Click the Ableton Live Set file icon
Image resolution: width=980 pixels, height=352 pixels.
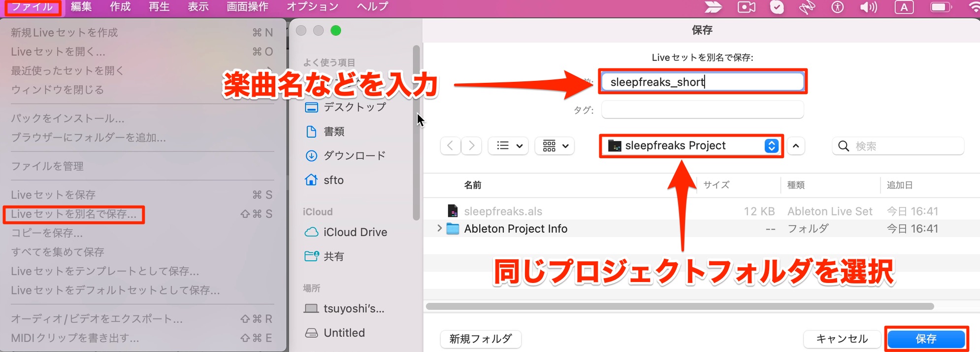coord(453,211)
